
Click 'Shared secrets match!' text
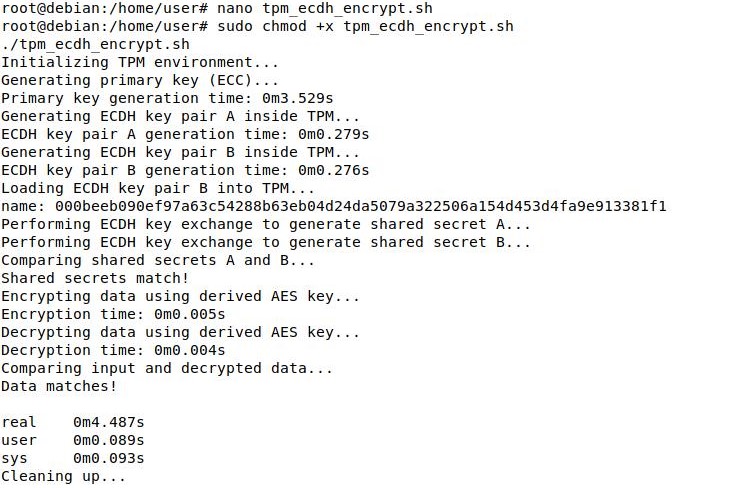pyautogui.click(x=94, y=278)
